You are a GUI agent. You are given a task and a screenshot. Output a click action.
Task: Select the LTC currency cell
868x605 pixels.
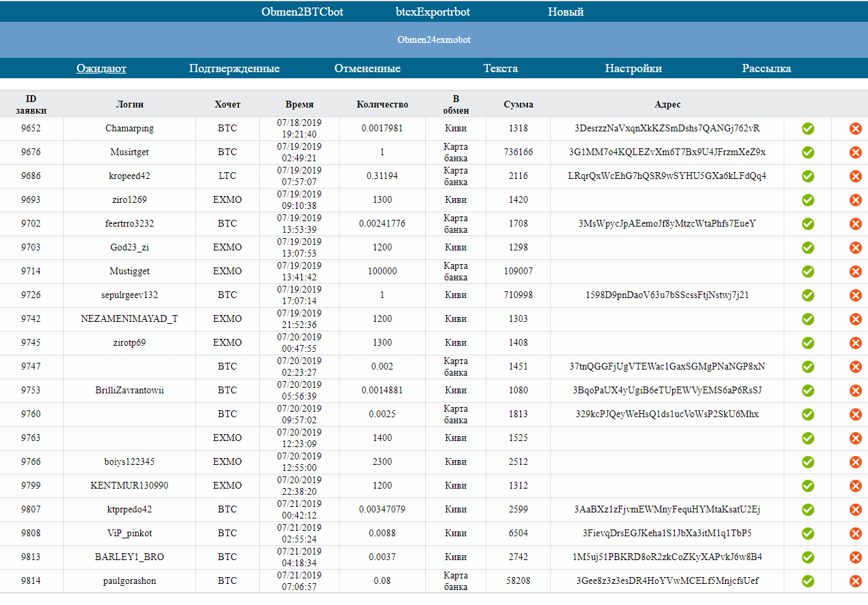(x=228, y=176)
